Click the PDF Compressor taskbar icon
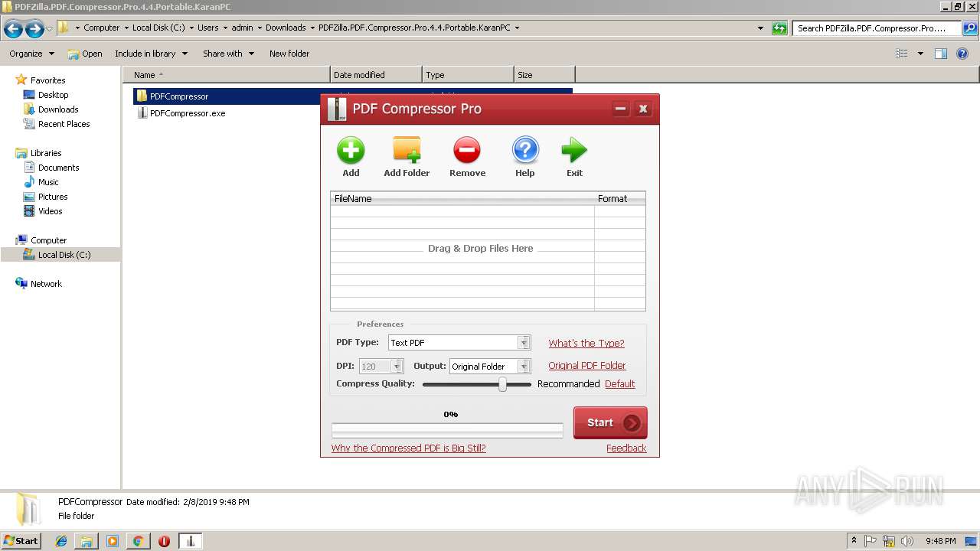Image resolution: width=980 pixels, height=551 pixels. point(190,541)
